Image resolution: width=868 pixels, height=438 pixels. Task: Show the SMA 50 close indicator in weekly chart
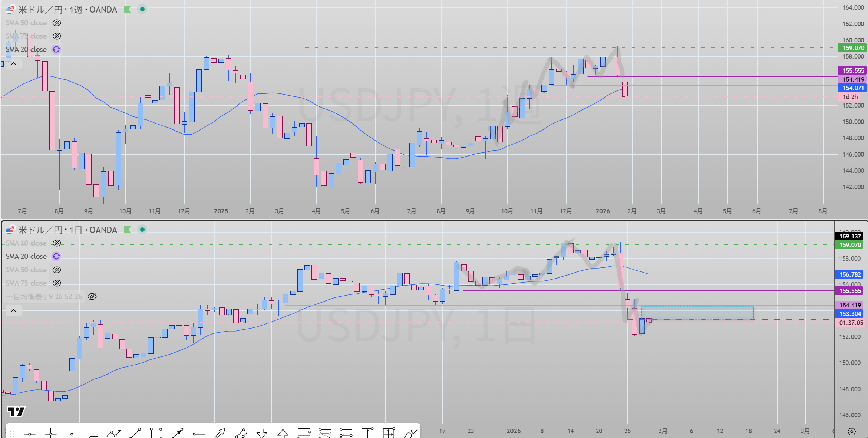tap(57, 23)
